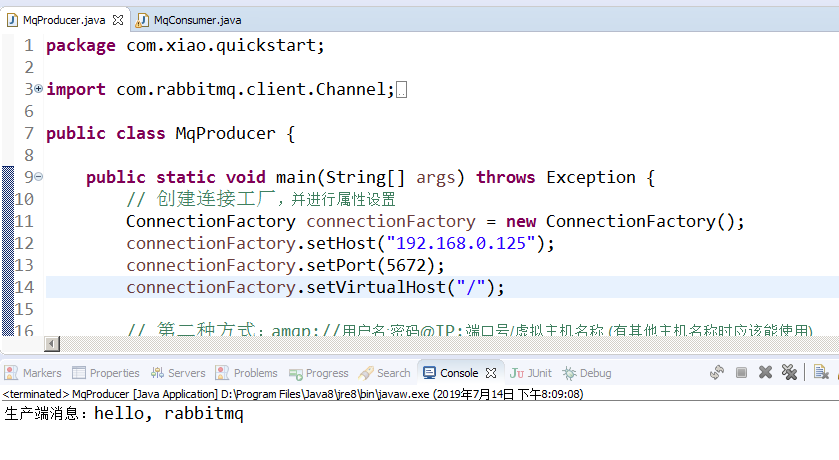Click the relaunch/disconnect arrows icon in Console toolbar

click(717, 372)
